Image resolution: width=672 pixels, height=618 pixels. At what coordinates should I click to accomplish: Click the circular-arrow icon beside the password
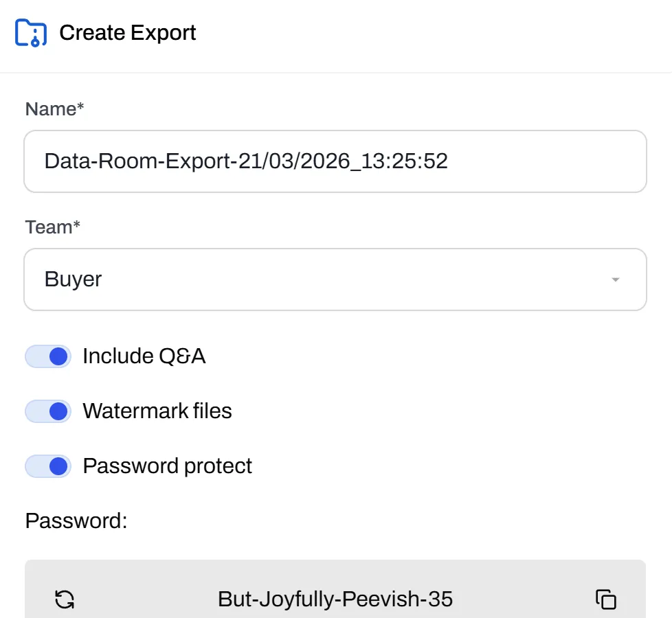coord(64,599)
